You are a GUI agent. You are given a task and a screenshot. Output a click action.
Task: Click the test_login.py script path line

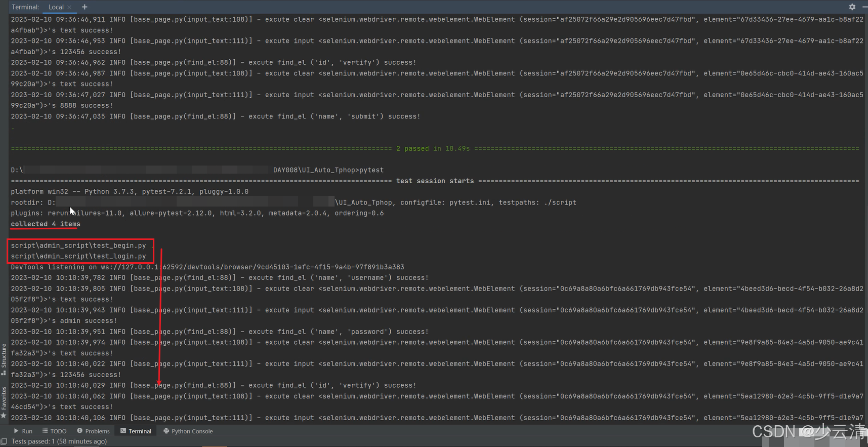pyautogui.click(x=78, y=256)
